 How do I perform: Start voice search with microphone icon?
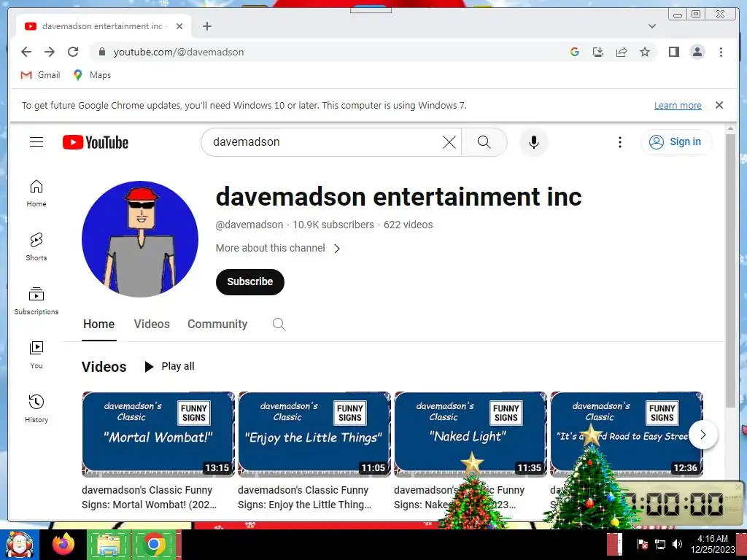pos(533,142)
